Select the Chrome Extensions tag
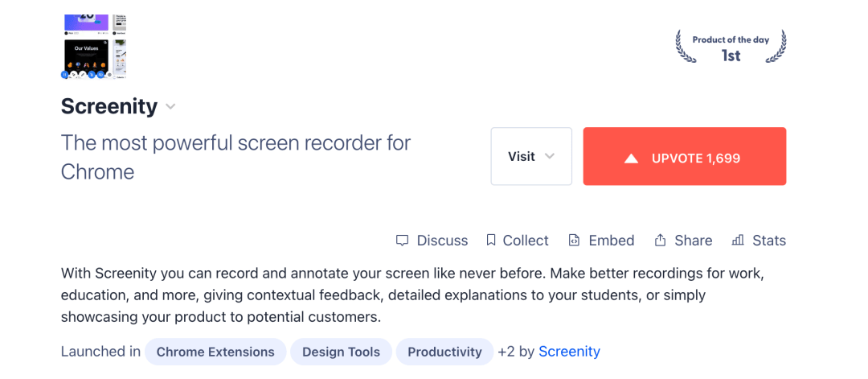Screen dimensions: 868x379 [215, 352]
